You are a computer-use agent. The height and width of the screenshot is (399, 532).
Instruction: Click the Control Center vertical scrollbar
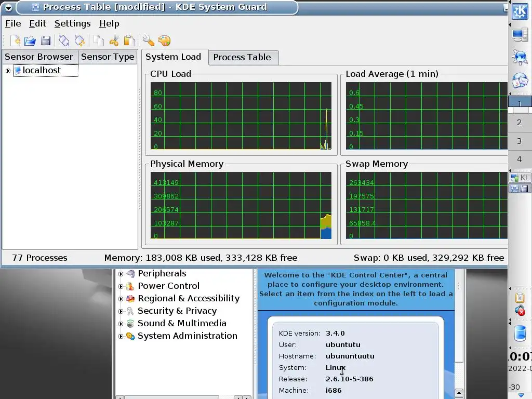coord(459,315)
